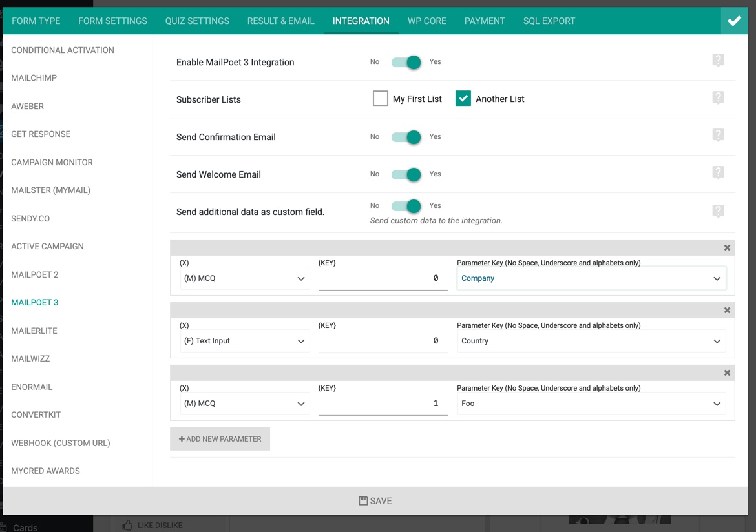Open help for Enable MailPoet 3 Integration

pyautogui.click(x=718, y=60)
